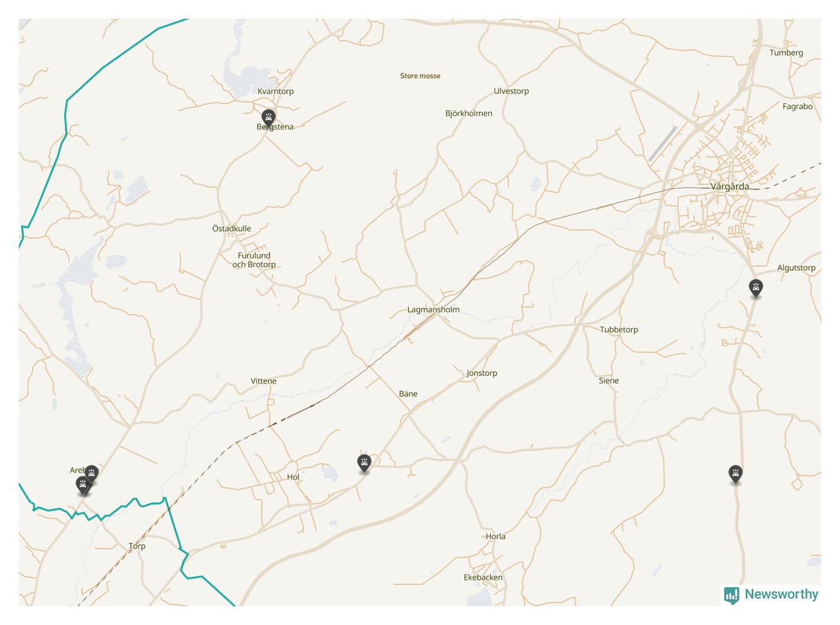Click the Ekebacken label
The width and height of the screenshot is (840, 625).
[483, 577]
